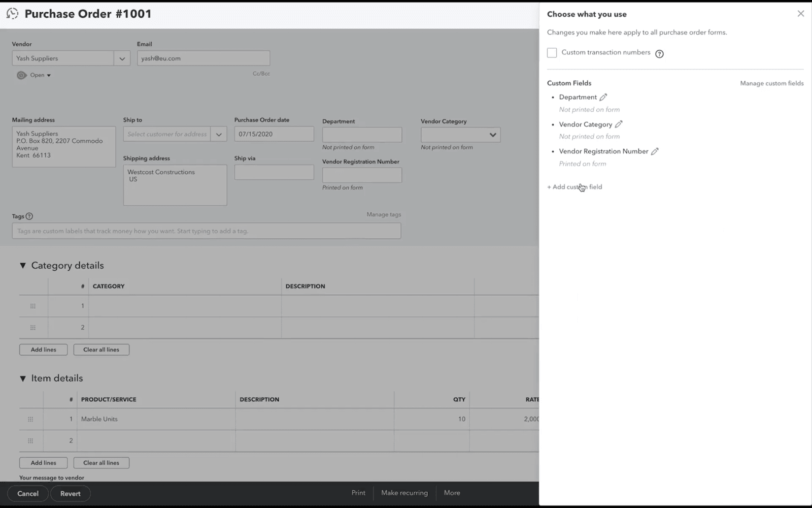812x508 pixels.
Task: Open the More menu in bottom bar
Action: tap(452, 493)
